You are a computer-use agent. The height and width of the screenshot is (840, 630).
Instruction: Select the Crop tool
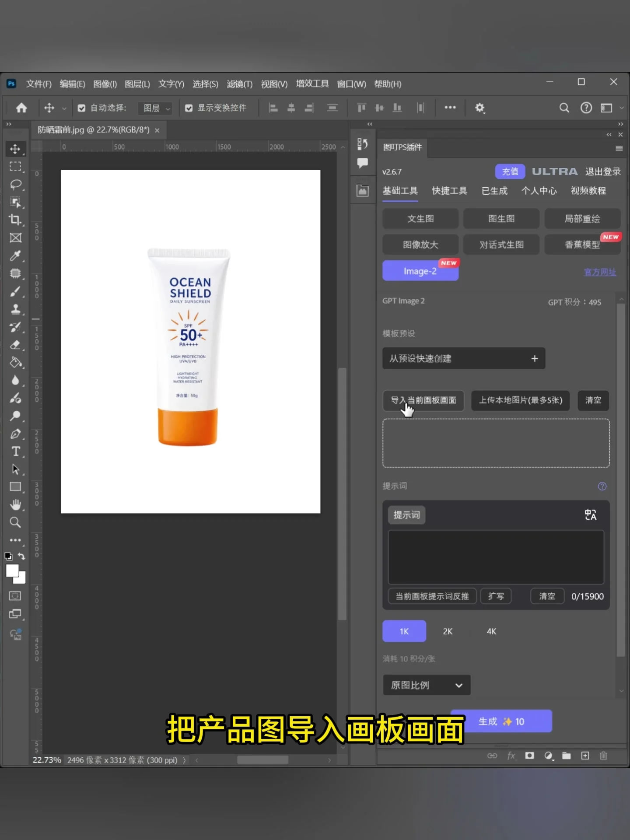(x=15, y=220)
